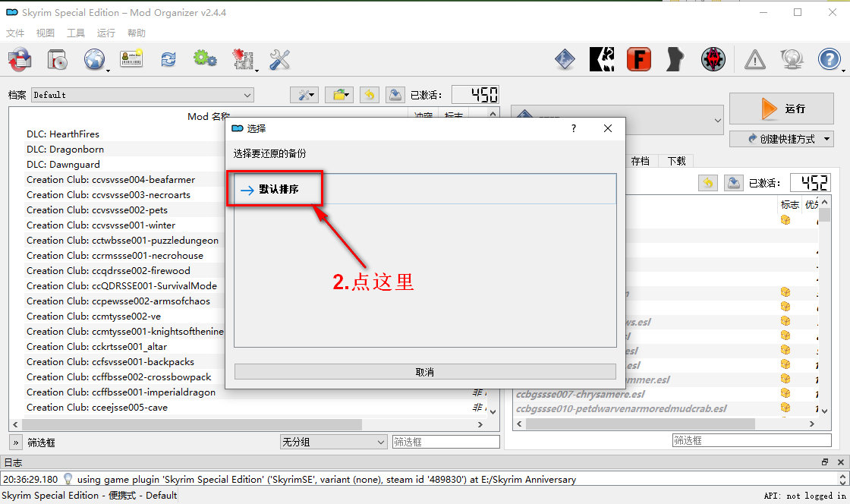Image resolution: width=850 pixels, height=504 pixels.
Task: Open the 工具 menu
Action: click(x=76, y=33)
